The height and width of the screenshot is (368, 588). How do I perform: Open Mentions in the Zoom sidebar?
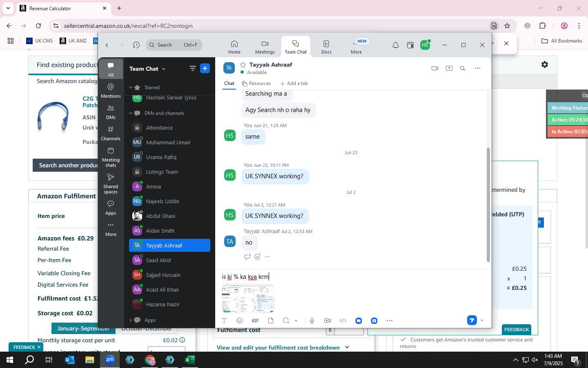tap(111, 90)
